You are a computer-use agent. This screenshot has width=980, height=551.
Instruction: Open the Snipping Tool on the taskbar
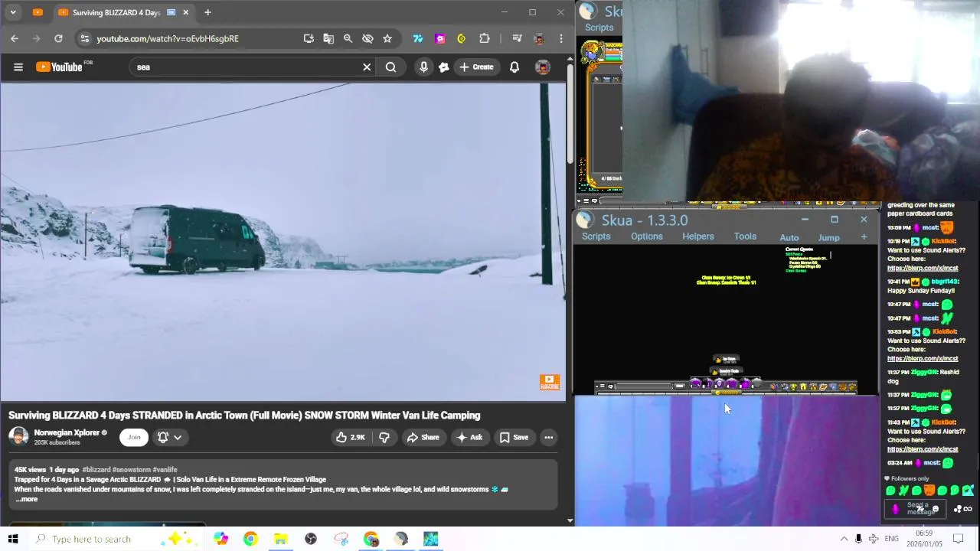click(x=341, y=539)
